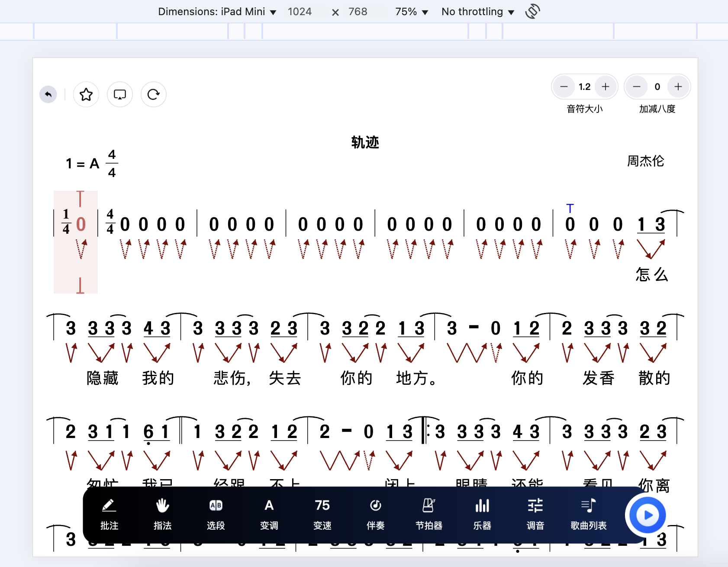
Task: Click the back arrow button
Action: pos(48,94)
